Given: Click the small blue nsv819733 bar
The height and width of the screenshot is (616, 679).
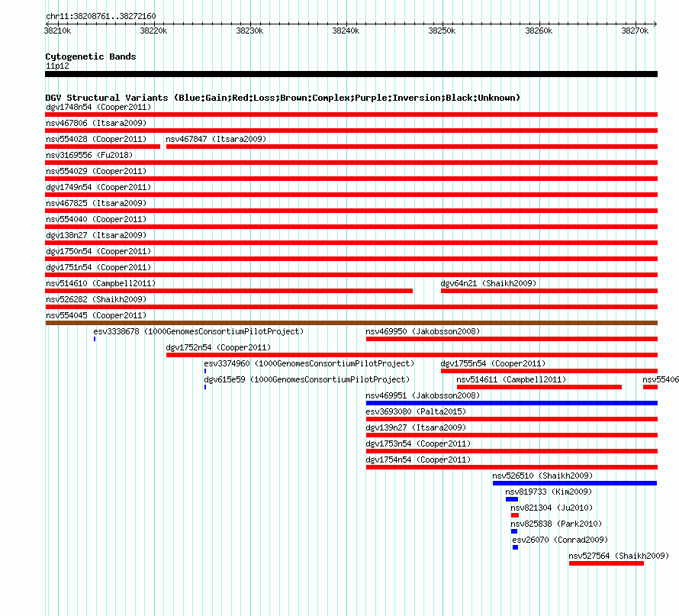Looking at the screenshot, I should coord(512,499).
